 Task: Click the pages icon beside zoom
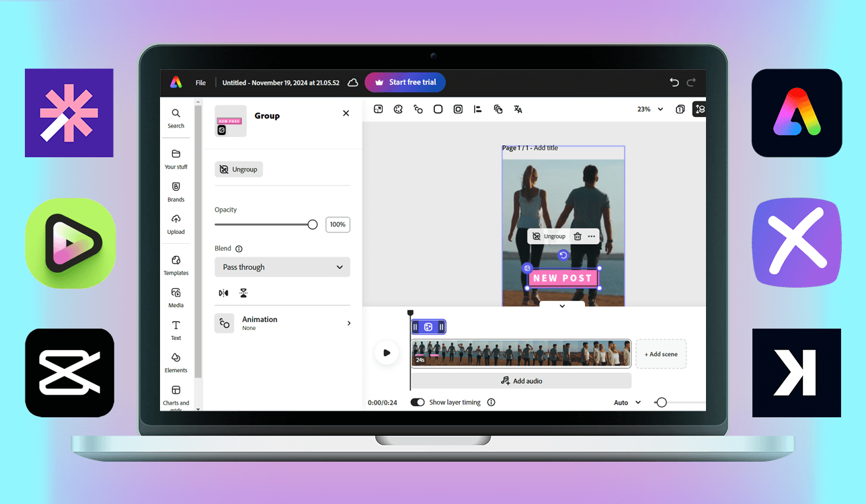[x=680, y=109]
